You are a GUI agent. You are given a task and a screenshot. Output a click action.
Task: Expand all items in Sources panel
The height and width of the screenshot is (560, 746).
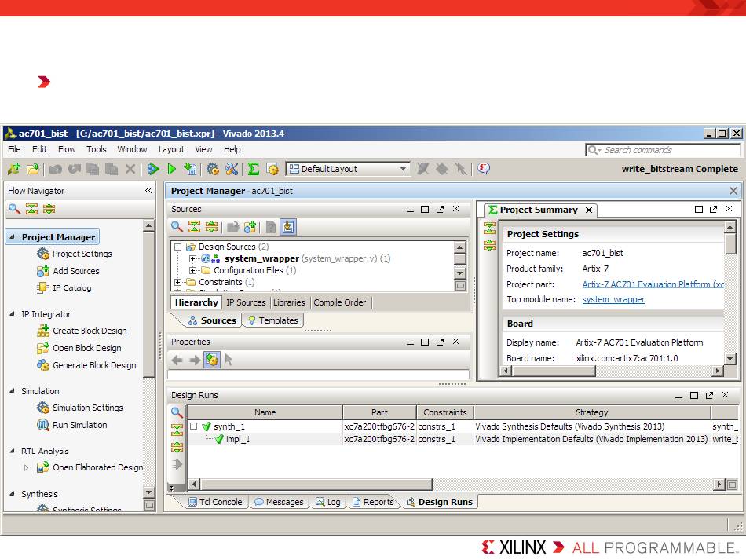coord(212,227)
